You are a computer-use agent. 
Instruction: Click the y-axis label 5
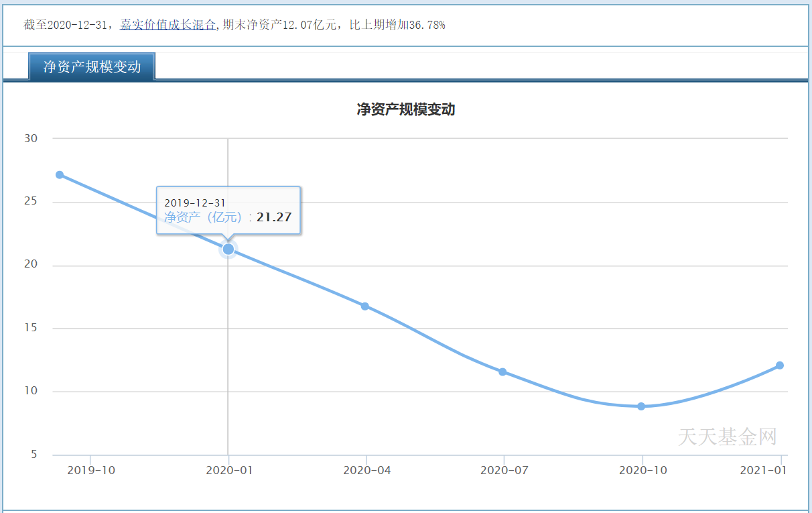pyautogui.click(x=34, y=455)
